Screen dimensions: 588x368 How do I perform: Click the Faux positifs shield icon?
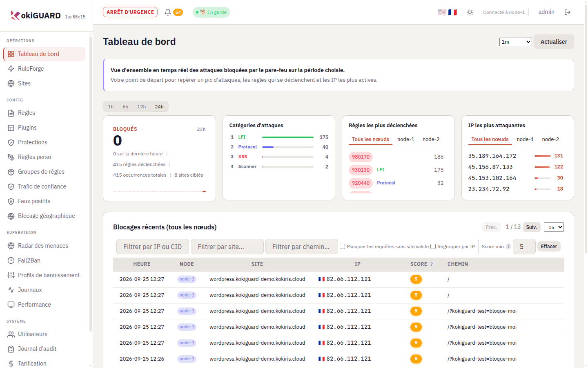click(11, 201)
